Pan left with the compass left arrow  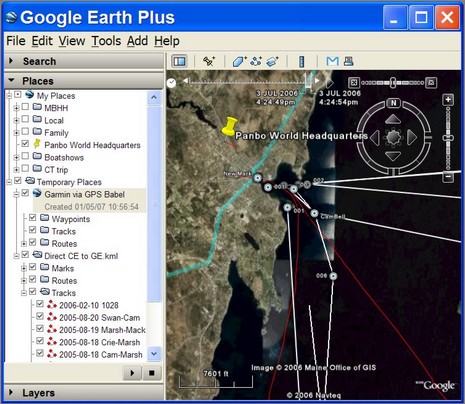tap(375, 137)
